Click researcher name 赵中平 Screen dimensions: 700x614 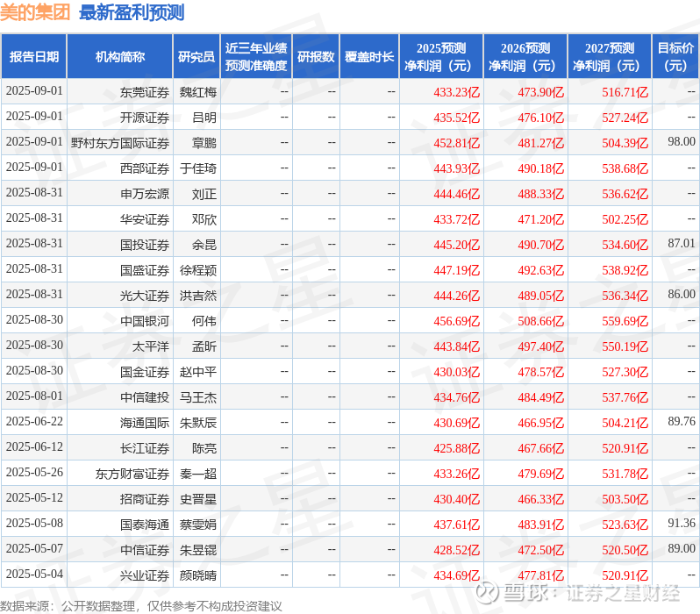[x=197, y=373]
